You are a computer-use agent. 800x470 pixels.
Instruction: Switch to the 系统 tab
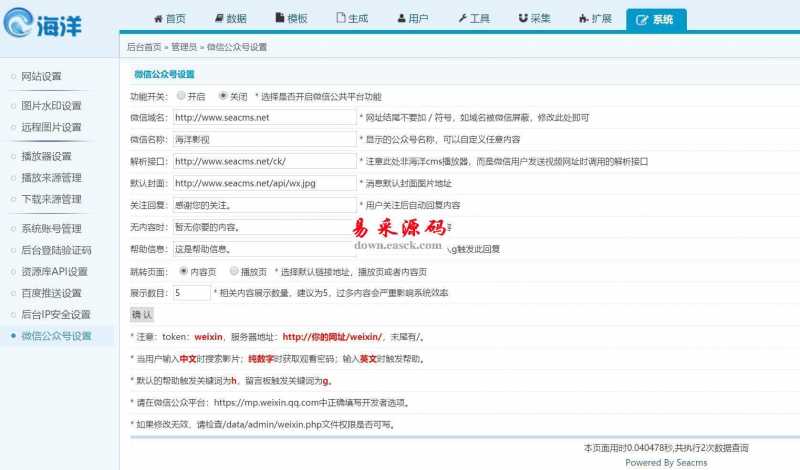tap(656, 19)
